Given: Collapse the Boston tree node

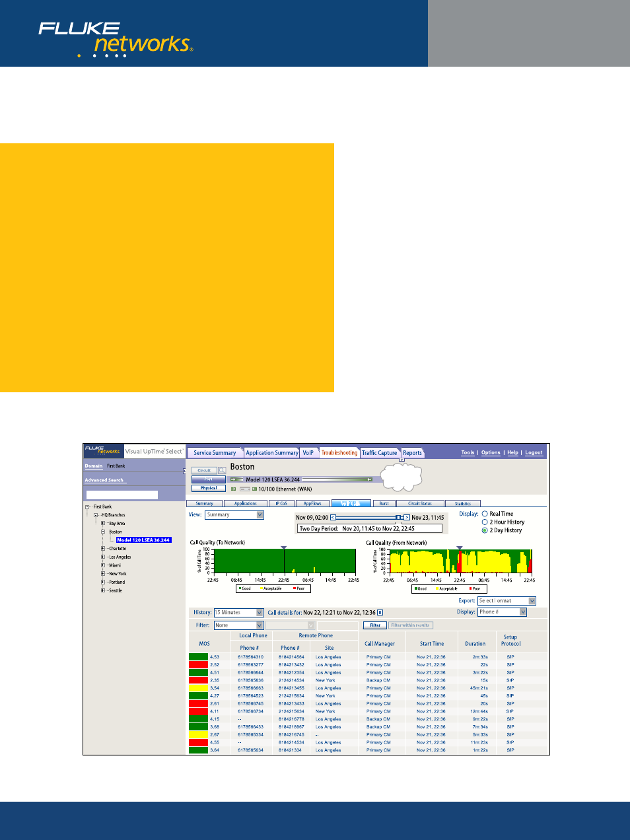Looking at the screenshot, I should 103,532.
